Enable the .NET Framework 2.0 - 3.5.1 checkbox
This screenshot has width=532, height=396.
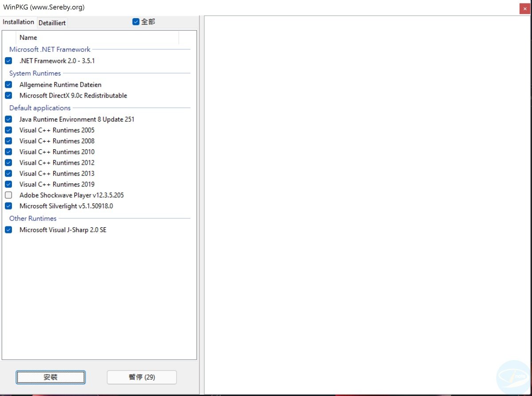pos(8,61)
